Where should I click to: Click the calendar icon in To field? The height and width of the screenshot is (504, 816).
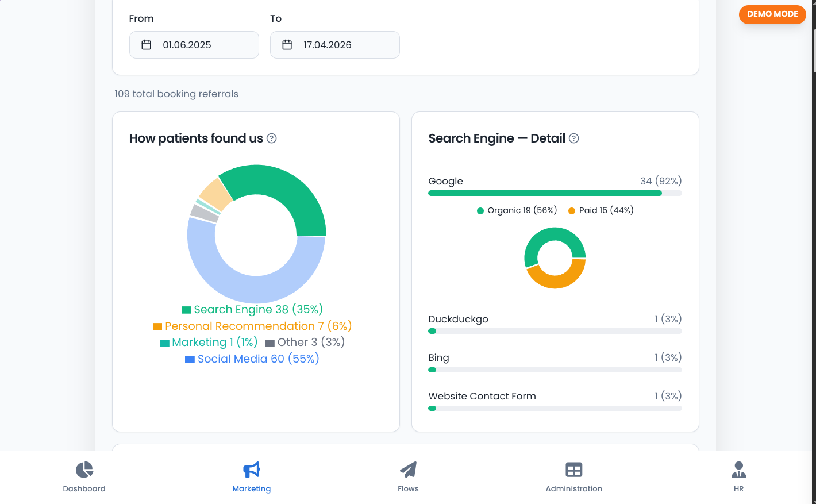287,45
